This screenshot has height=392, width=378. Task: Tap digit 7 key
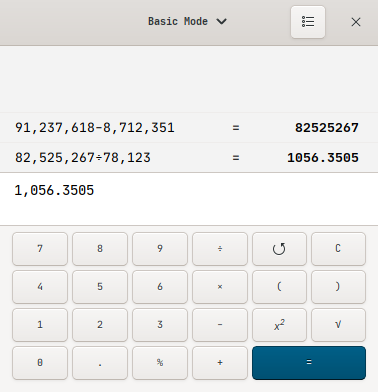click(x=40, y=249)
